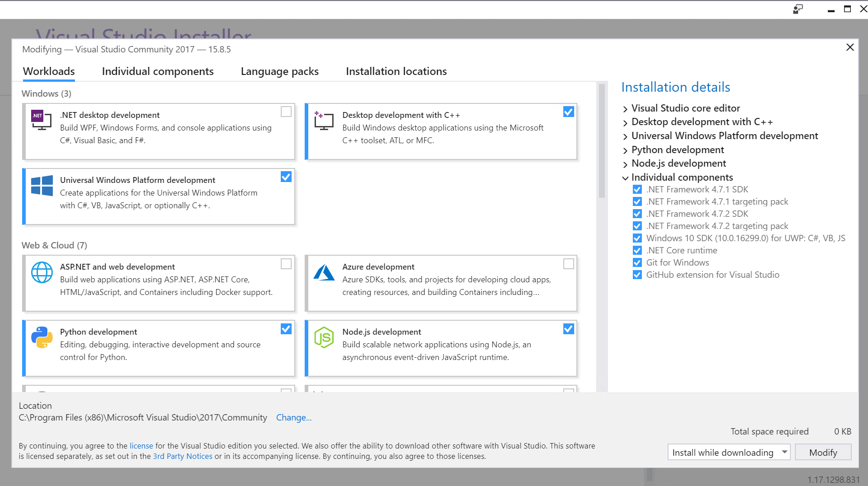Open the license link

point(141,446)
